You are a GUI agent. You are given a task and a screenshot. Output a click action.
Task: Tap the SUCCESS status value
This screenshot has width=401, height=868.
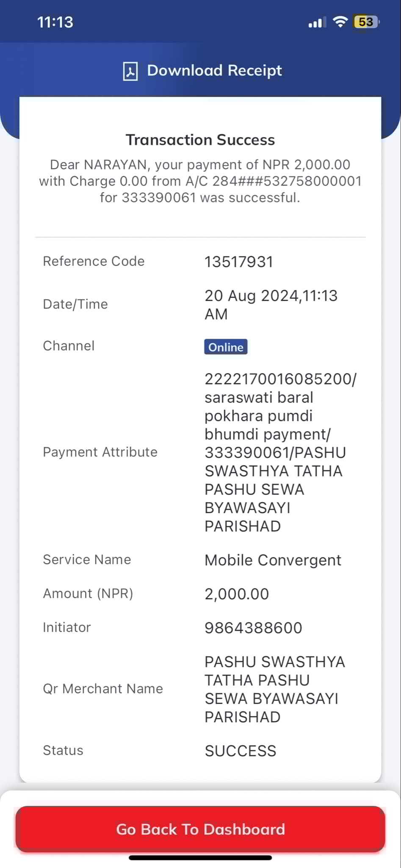[x=241, y=751]
